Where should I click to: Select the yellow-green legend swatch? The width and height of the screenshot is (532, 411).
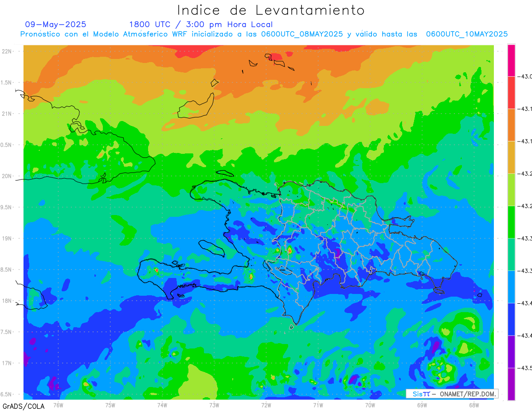pos(511,189)
